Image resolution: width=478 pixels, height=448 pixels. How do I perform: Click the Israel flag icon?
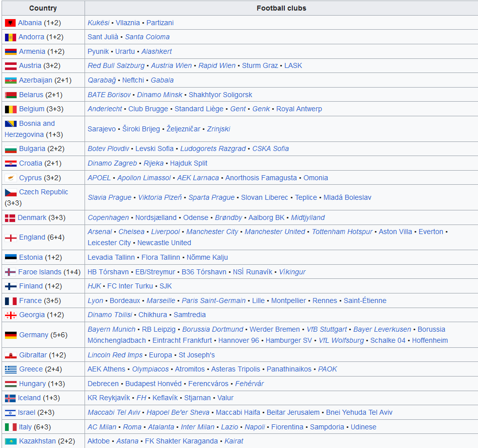[x=11, y=413]
